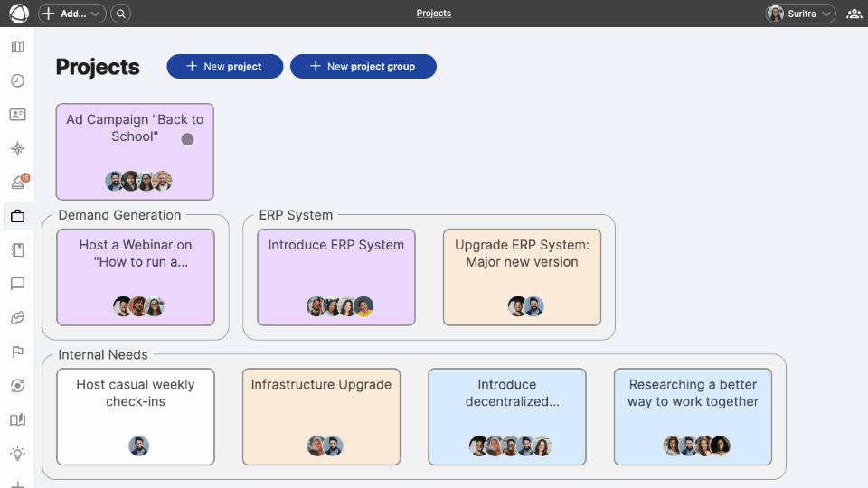
Task: Open the Suritra user account dropdown
Action: 800,14
